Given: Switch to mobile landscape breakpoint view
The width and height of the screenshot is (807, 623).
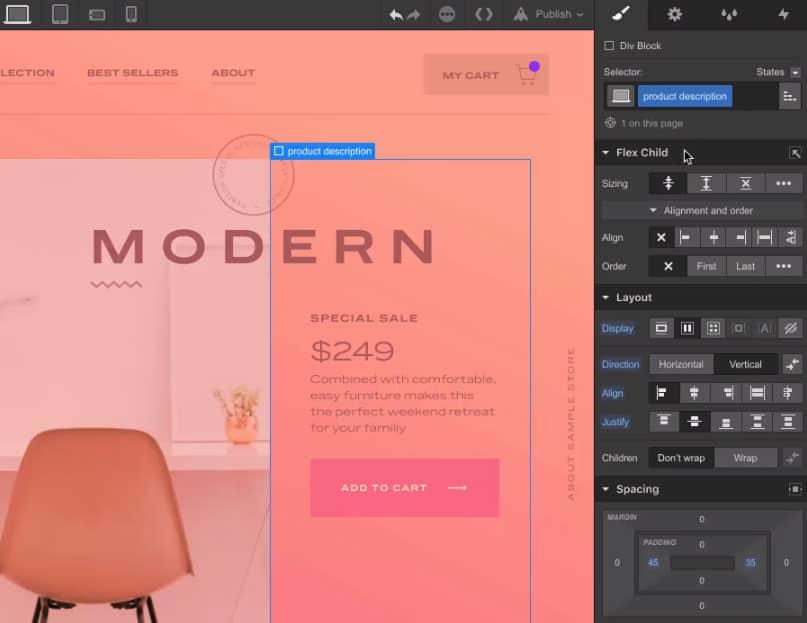Looking at the screenshot, I should click(x=97, y=14).
